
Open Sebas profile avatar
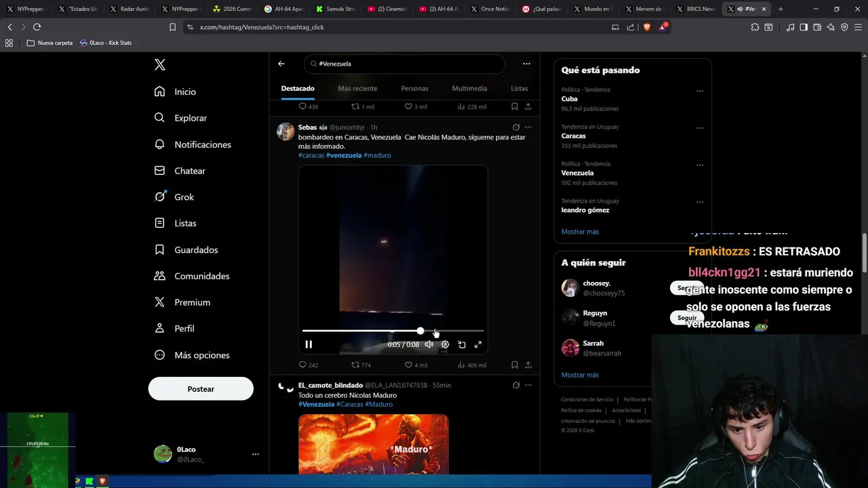285,131
